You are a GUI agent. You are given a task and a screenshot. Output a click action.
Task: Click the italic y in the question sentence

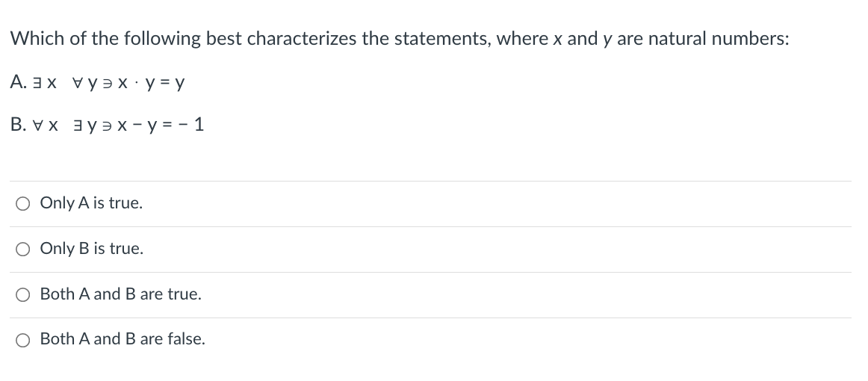tap(606, 41)
